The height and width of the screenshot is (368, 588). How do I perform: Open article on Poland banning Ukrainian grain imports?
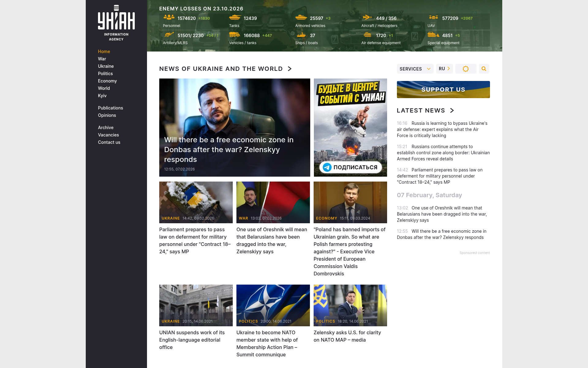349,251
